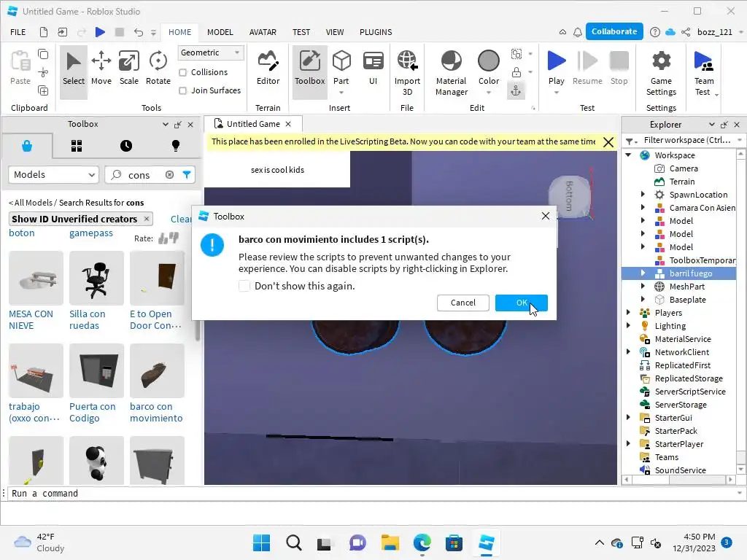Screen dimensions: 747x560
Task: Start a Team Test
Action: [704, 74]
